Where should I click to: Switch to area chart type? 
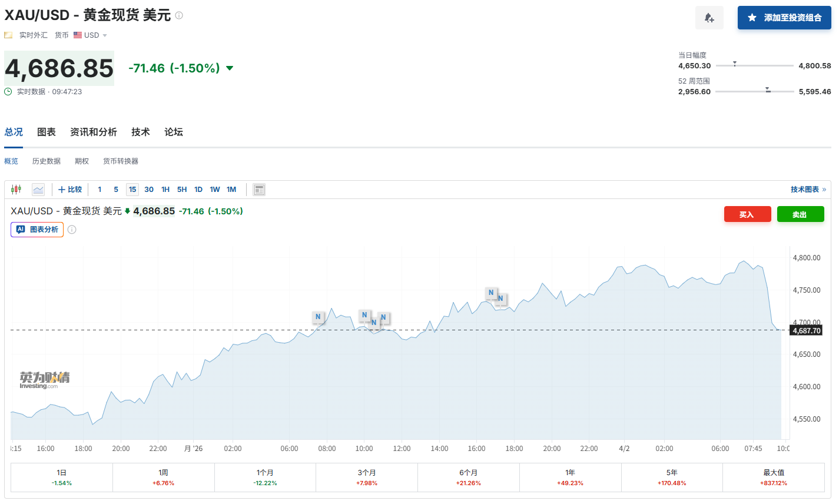(x=38, y=190)
